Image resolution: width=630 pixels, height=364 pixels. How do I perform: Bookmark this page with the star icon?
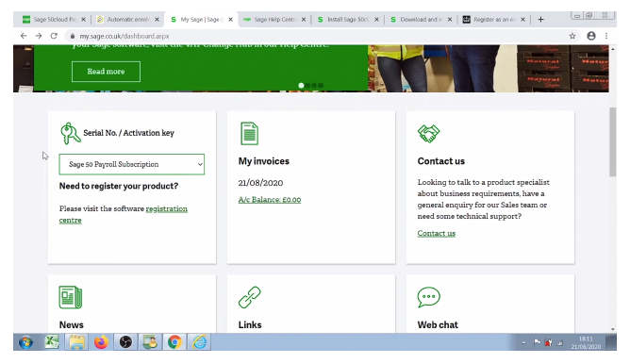[572, 36]
